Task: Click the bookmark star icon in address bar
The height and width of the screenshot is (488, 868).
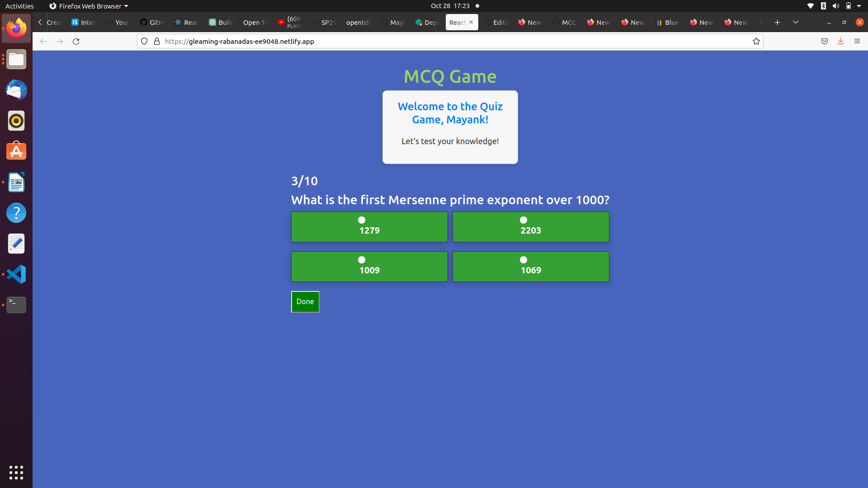Action: 756,41
